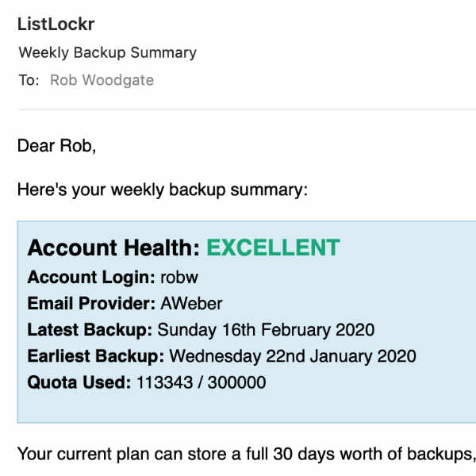The height and width of the screenshot is (476, 476).
Task: Click the Dear Rob greeting text
Action: click(x=57, y=146)
